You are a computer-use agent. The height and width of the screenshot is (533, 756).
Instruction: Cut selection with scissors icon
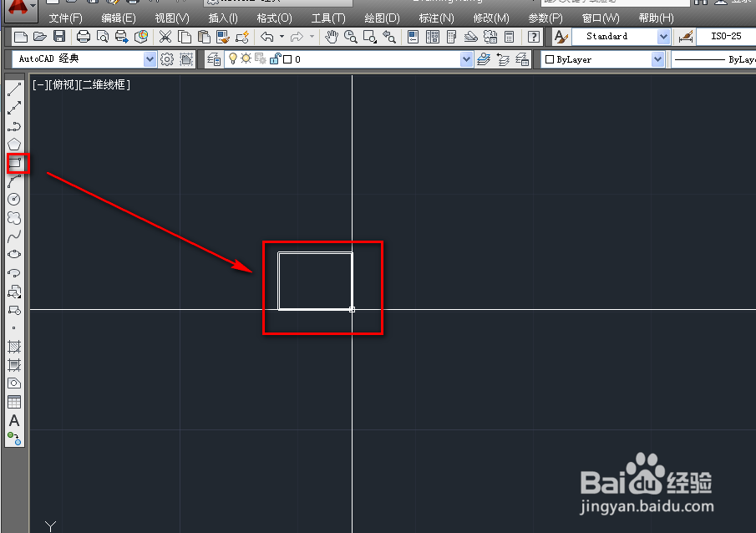point(165,37)
